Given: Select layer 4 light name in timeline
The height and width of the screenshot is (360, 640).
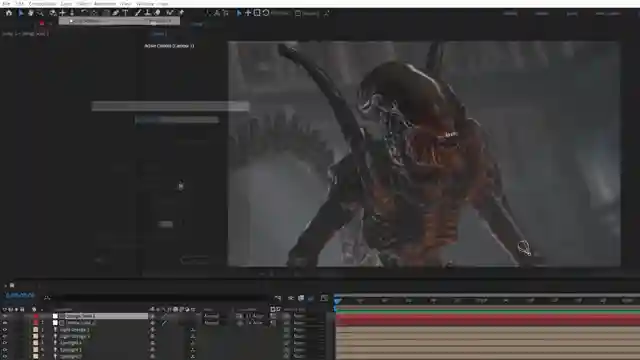Looking at the screenshot, I should 74,337.
